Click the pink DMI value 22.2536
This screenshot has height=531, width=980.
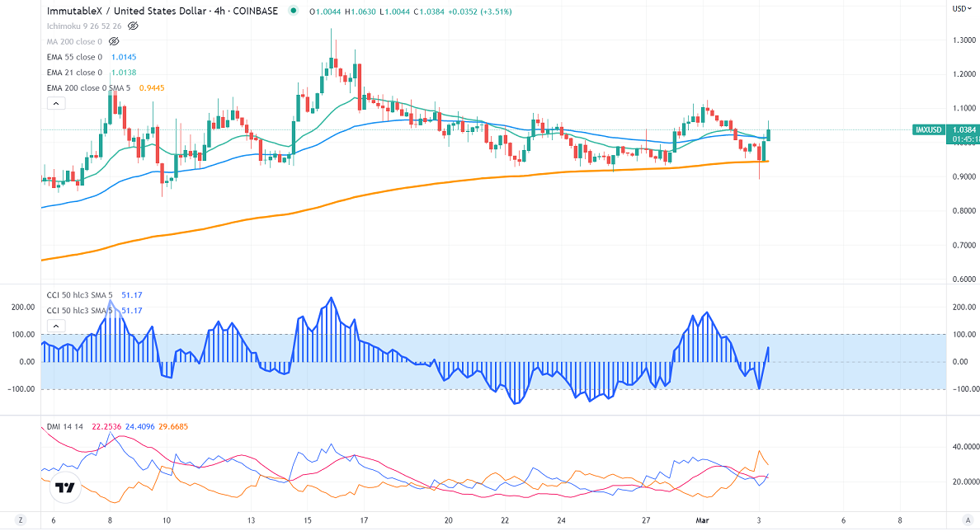106,426
